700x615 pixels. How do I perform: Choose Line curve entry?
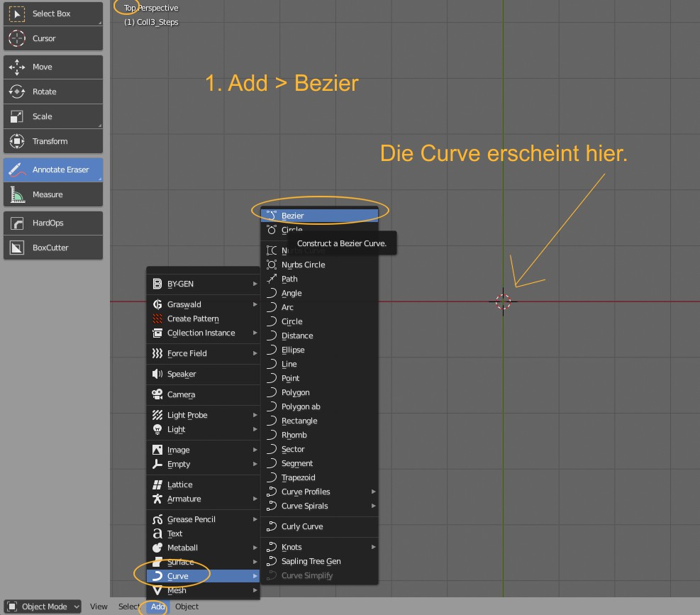click(x=319, y=364)
